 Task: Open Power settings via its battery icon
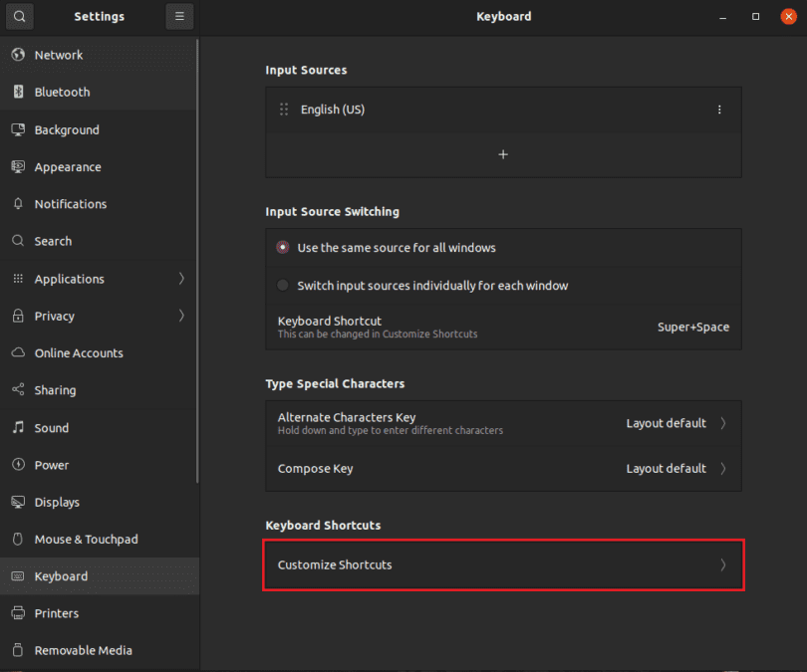[x=18, y=464]
